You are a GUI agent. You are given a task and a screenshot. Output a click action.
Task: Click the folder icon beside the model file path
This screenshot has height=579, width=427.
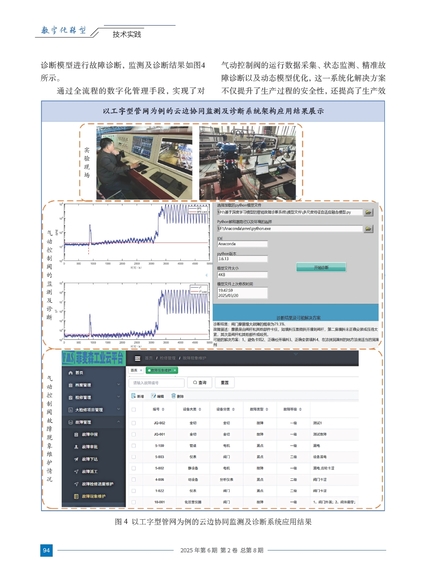point(368,212)
